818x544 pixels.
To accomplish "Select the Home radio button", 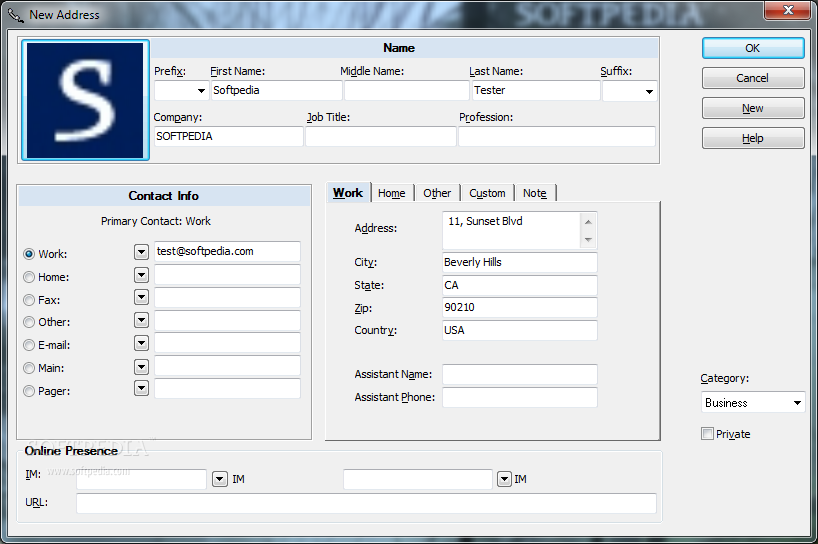I will (29, 277).
